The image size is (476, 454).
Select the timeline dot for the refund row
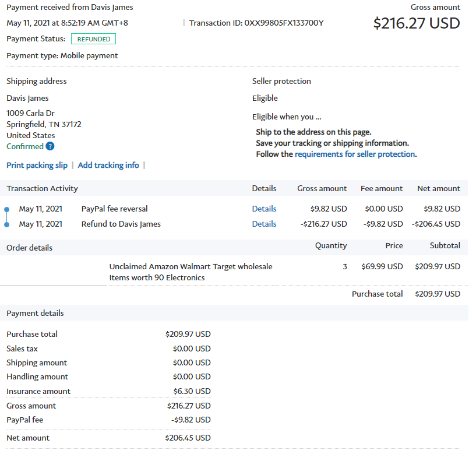tap(6, 224)
